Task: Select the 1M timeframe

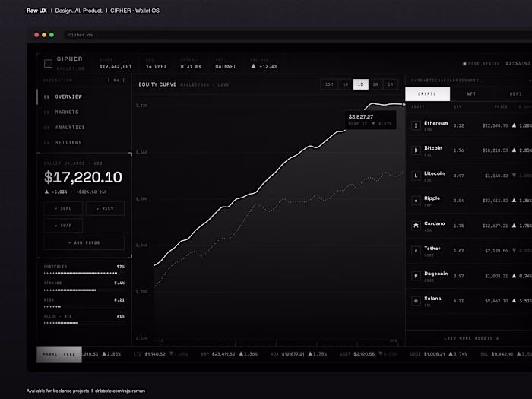Action: coord(390,84)
